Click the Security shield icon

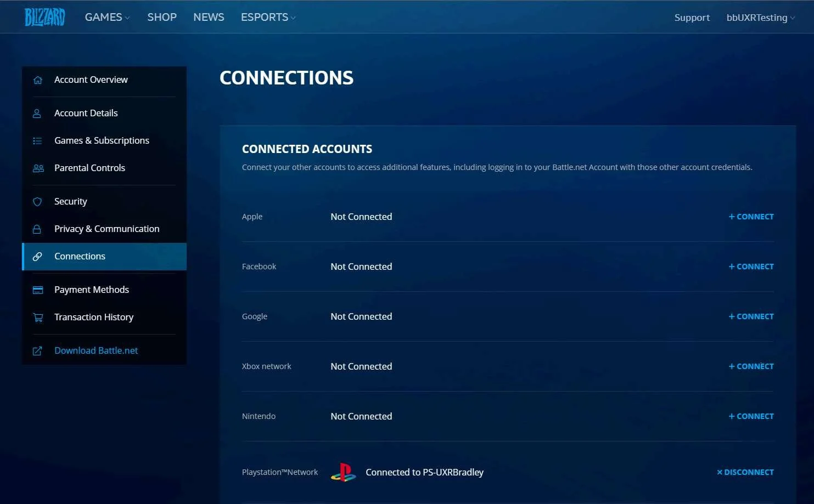pos(37,202)
